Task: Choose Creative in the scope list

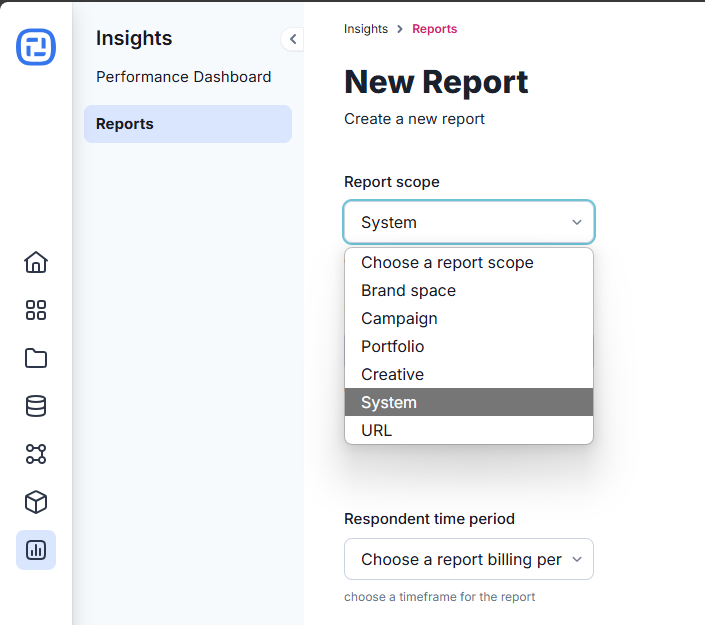Action: click(x=469, y=374)
